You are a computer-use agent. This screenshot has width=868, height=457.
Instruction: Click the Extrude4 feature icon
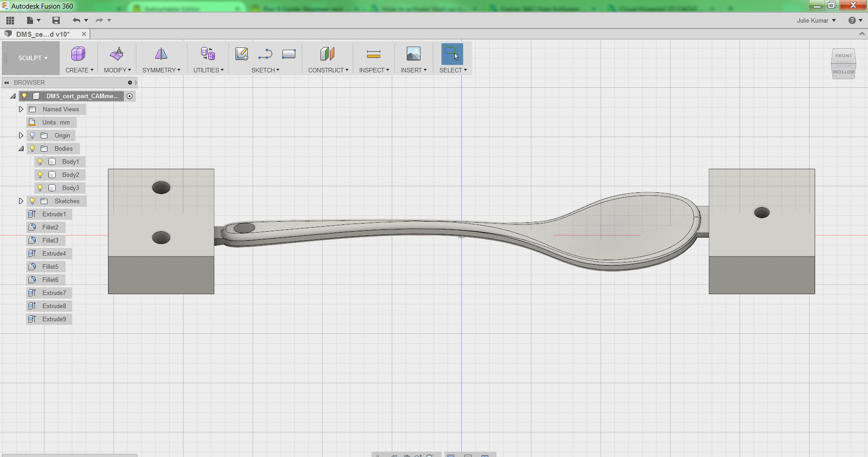(x=32, y=253)
